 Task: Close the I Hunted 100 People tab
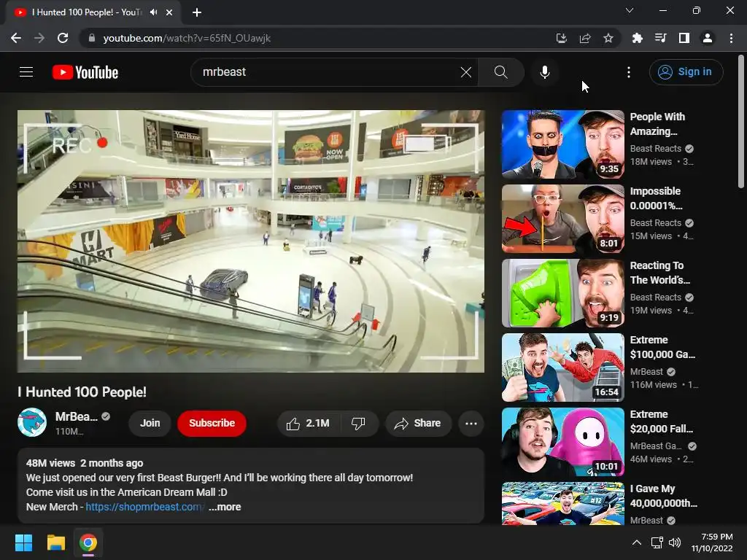169,12
